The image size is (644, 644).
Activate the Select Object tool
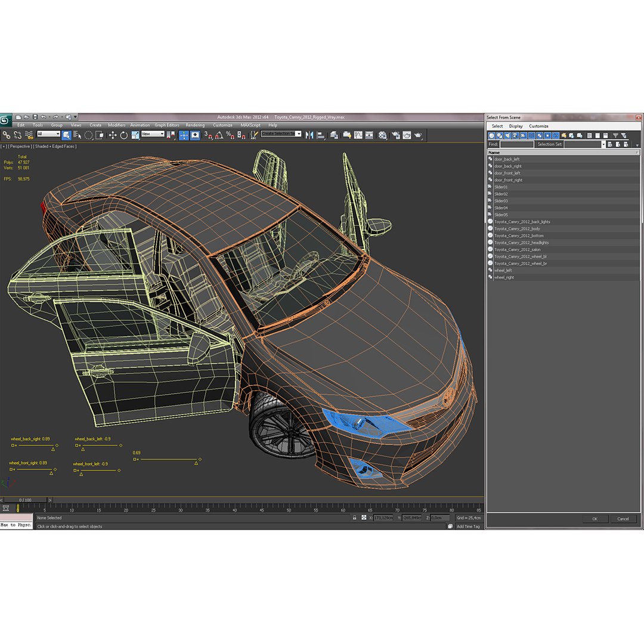(x=66, y=135)
